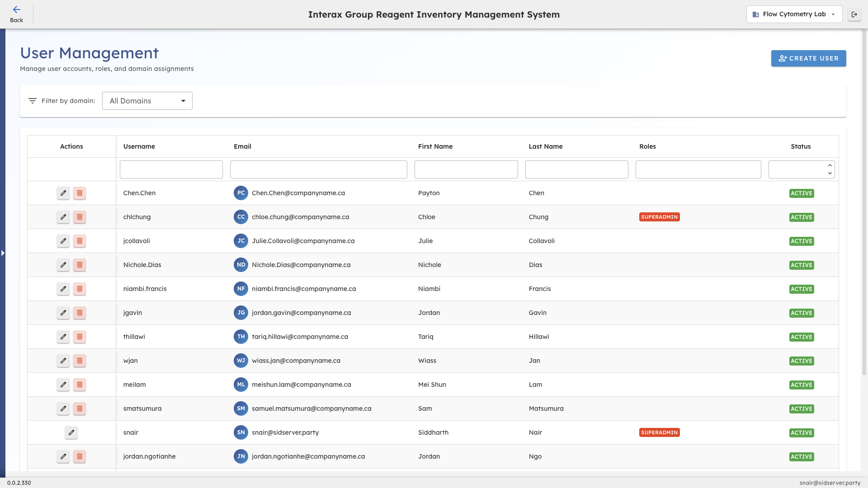Click the SUPERADMIN badge for Chloe Chung
Screen dimensions: 868x488
(659, 217)
